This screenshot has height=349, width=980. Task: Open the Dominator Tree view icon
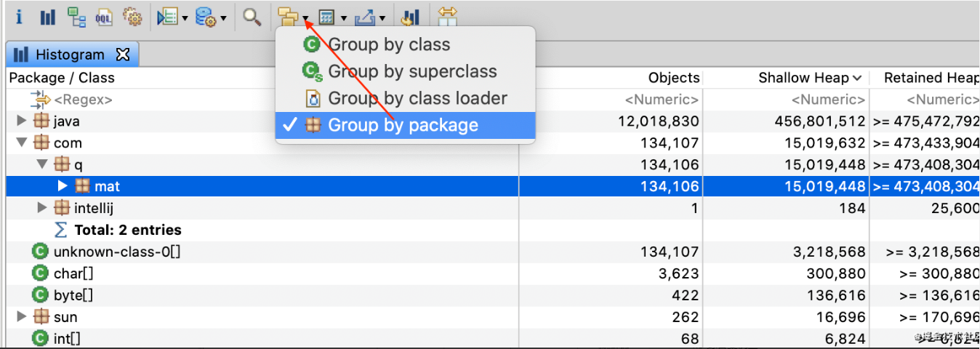(76, 17)
